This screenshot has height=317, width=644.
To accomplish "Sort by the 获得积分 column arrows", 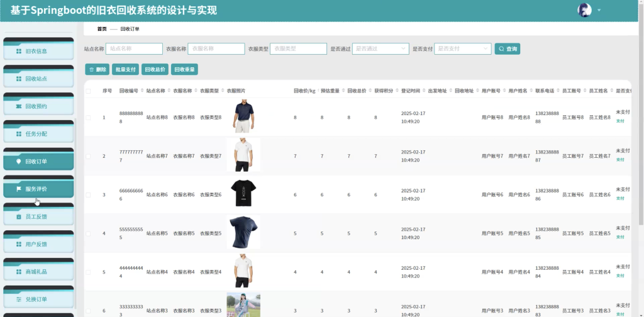I will click(397, 91).
